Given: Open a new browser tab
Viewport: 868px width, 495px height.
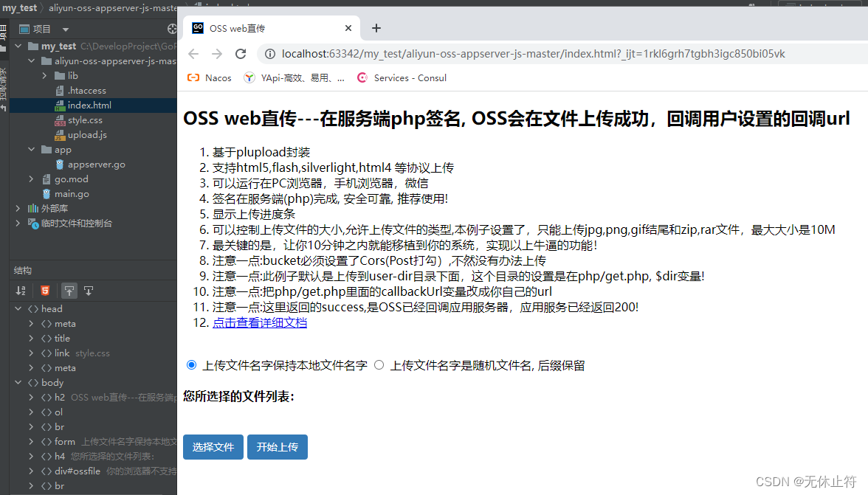Looking at the screenshot, I should click(376, 28).
